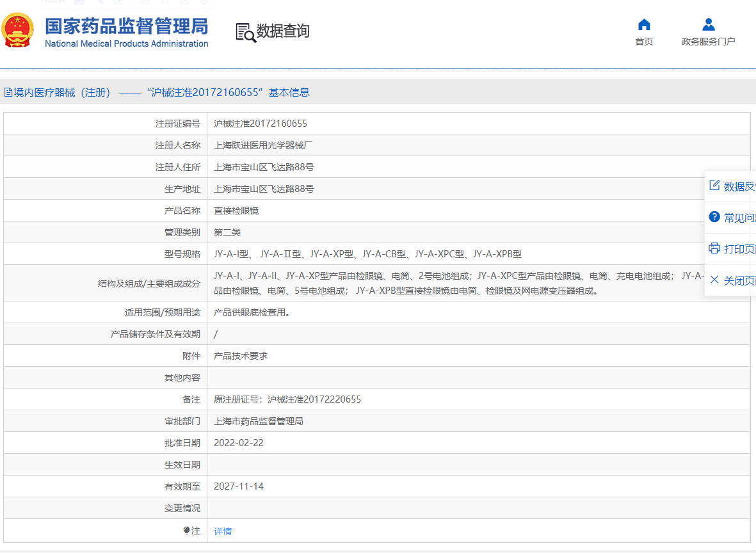This screenshot has width=756, height=553.
Task: Click registration number 沪械注准20172160655 value
Action: 261,124
